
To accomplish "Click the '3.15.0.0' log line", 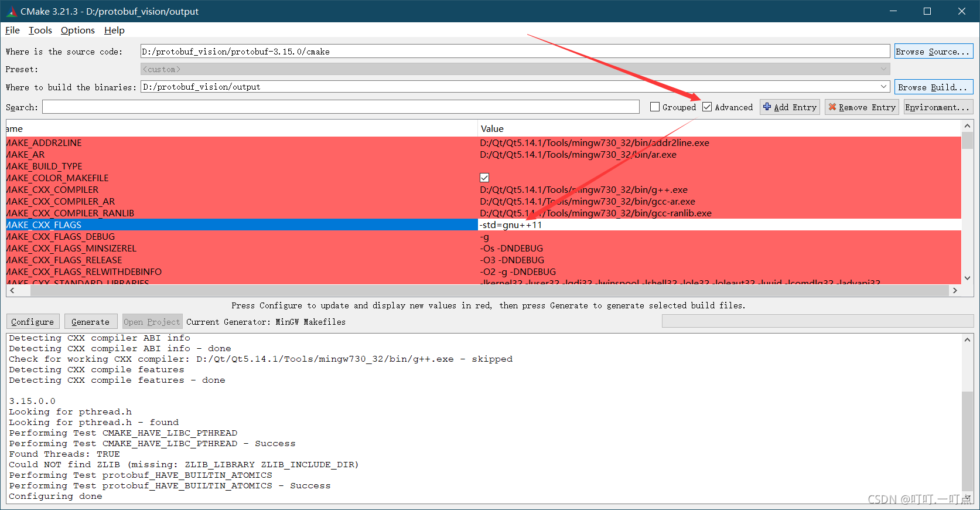I will coord(32,402).
